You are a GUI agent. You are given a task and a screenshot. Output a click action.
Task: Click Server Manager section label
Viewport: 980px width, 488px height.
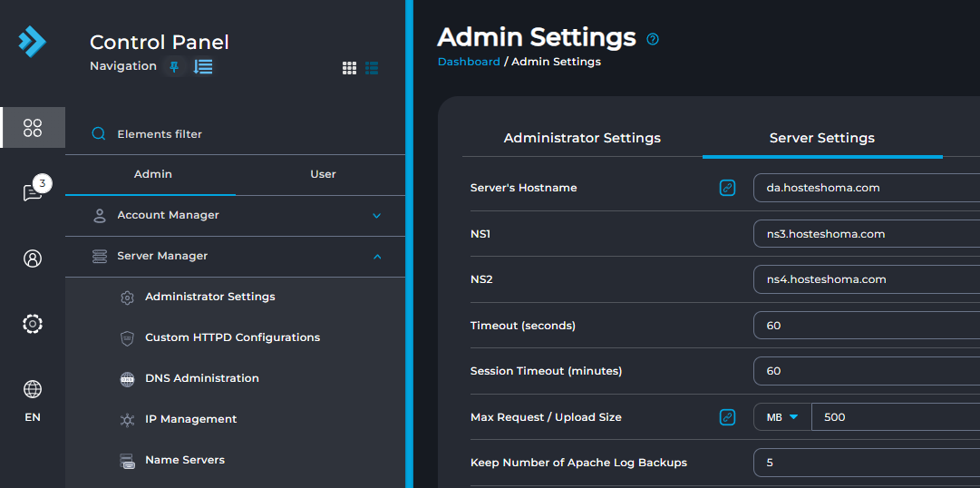[x=162, y=256]
